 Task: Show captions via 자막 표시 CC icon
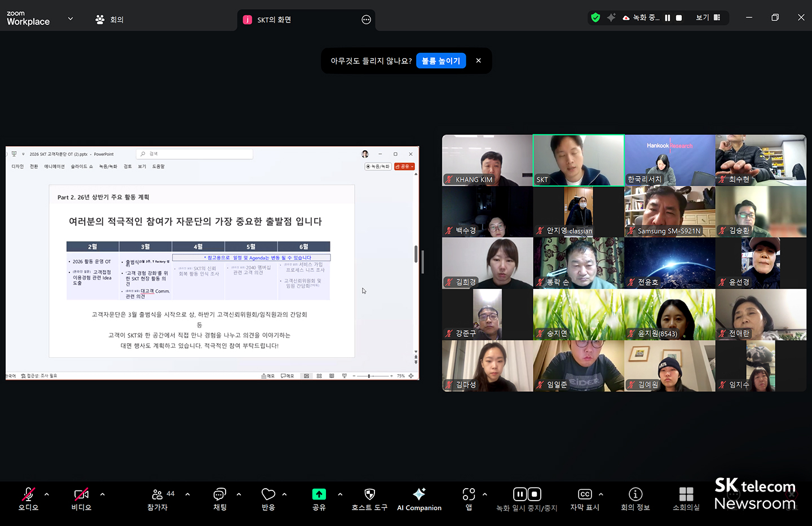pos(585,494)
